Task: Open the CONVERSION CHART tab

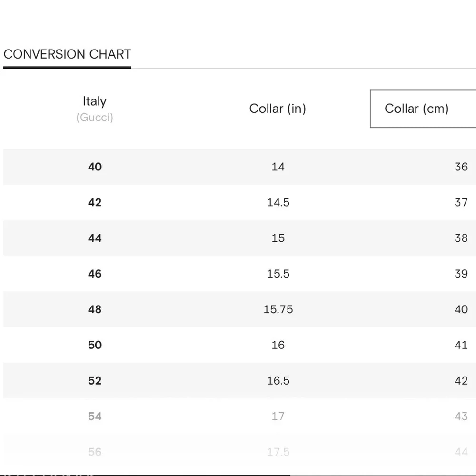Action: (x=67, y=55)
